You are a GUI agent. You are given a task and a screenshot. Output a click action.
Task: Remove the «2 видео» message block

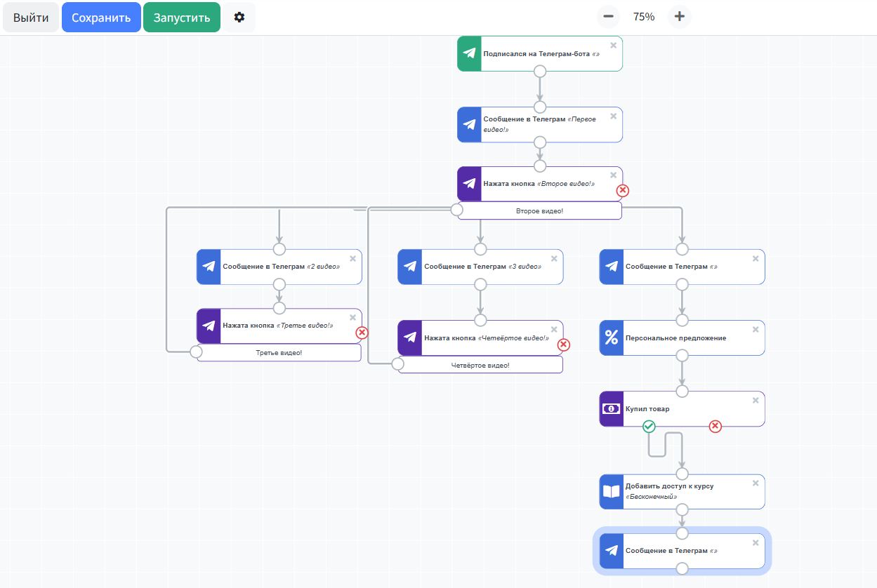click(x=352, y=259)
